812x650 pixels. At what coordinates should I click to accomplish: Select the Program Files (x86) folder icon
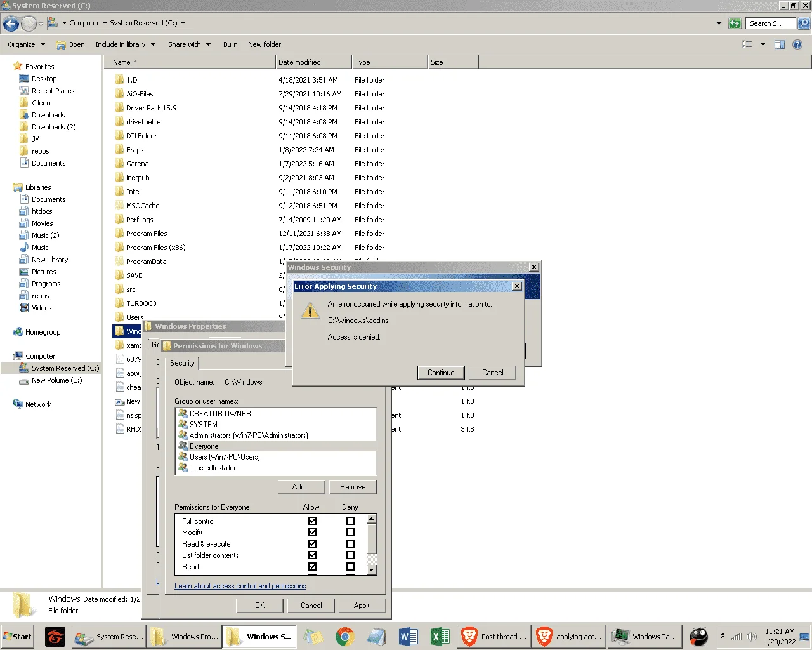[x=119, y=248]
